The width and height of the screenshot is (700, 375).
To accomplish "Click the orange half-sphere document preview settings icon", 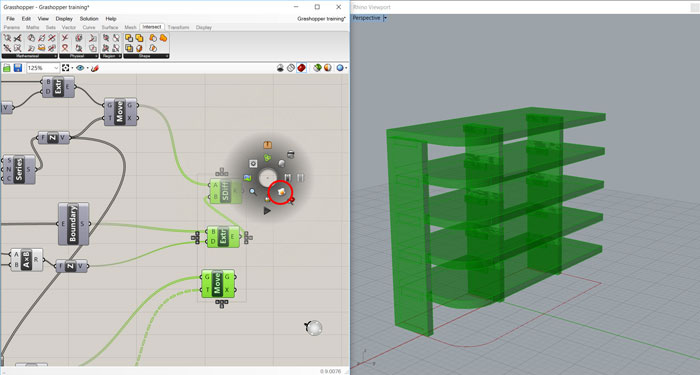I will (328, 68).
